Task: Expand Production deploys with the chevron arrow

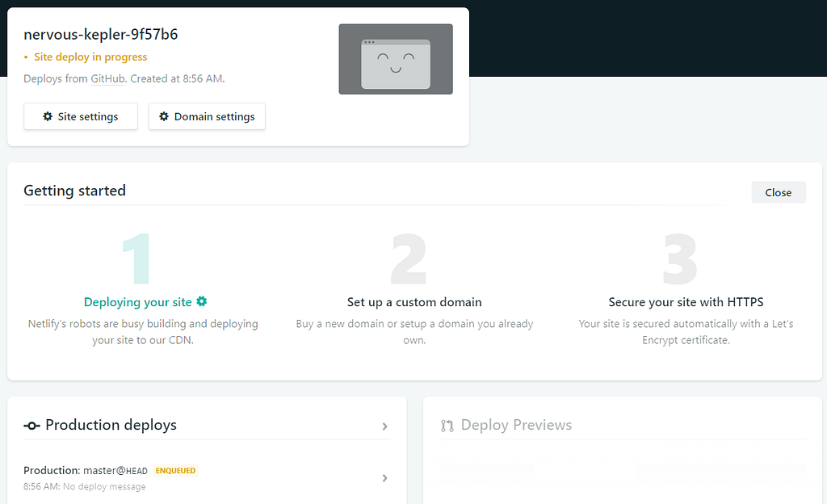Action: coord(385,426)
